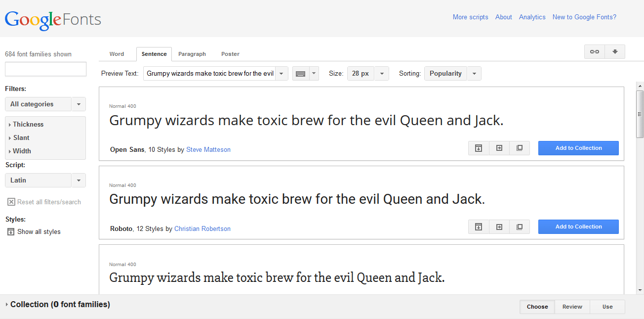Switch to the Word tab
Screen dimensions: 644x319
click(x=117, y=54)
